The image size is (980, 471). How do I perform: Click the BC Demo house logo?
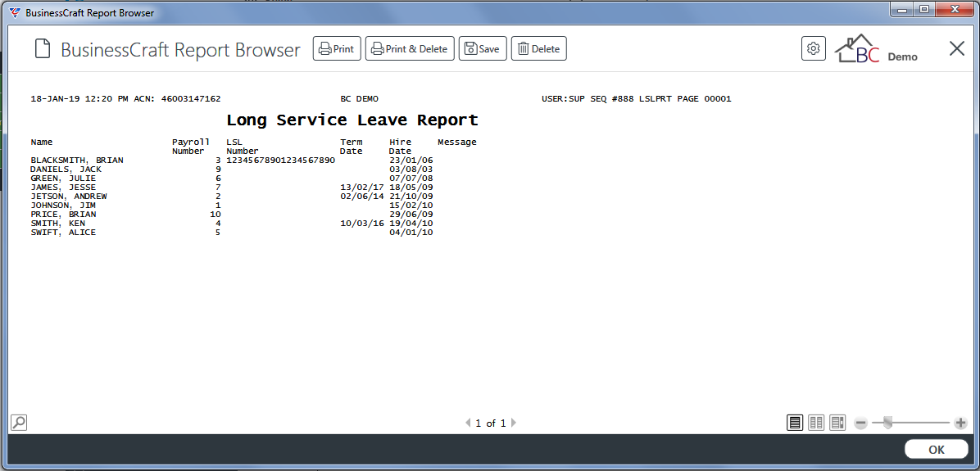tap(876, 48)
